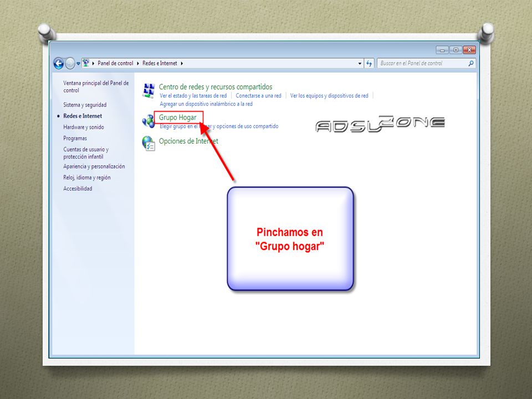
Task: Minimize the Control Panel window
Action: (442, 50)
